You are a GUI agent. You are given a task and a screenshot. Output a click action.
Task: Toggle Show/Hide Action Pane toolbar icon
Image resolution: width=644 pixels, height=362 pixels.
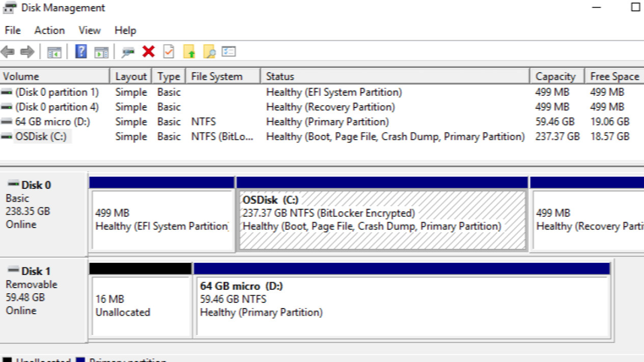(x=101, y=52)
